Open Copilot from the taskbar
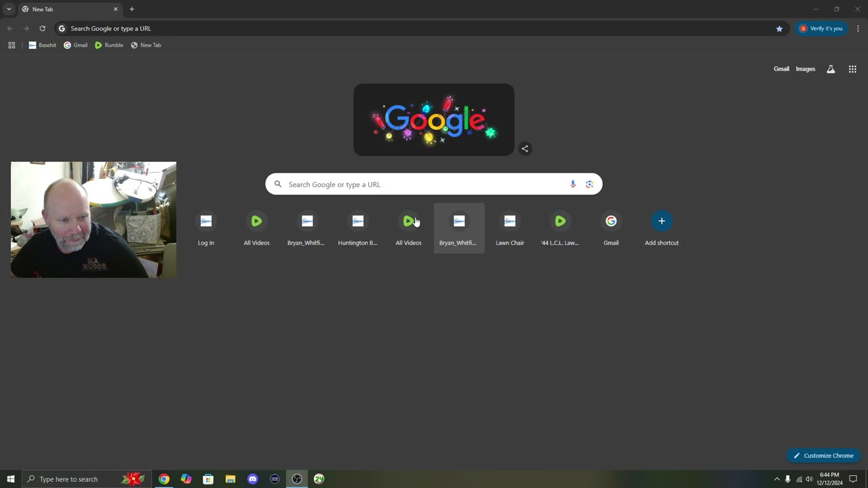This screenshot has width=868, height=488. (x=186, y=479)
